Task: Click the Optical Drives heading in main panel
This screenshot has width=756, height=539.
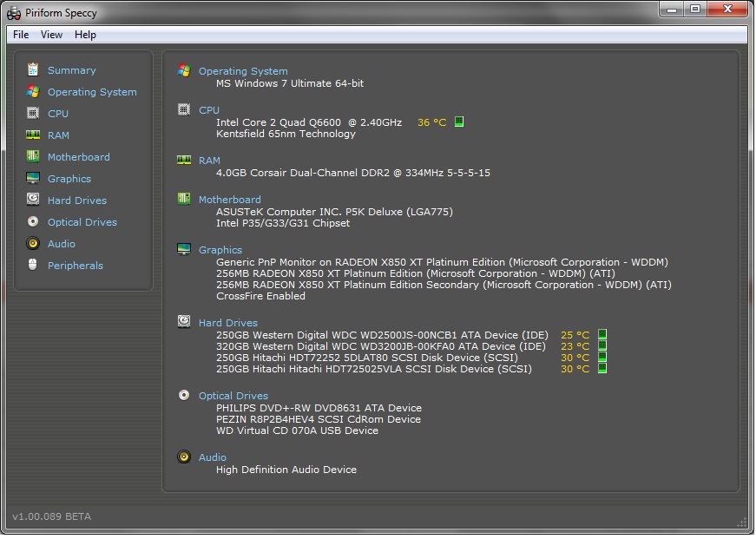Action: [x=233, y=396]
